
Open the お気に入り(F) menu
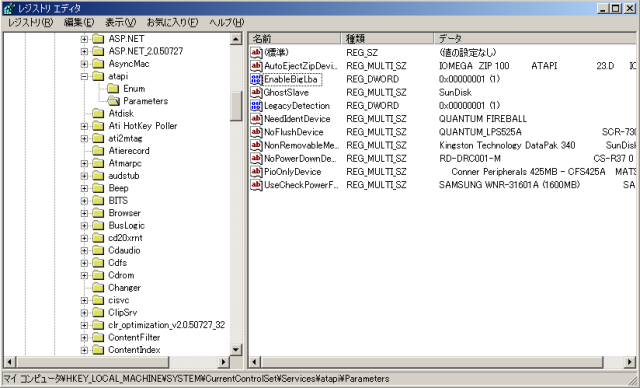[172, 22]
